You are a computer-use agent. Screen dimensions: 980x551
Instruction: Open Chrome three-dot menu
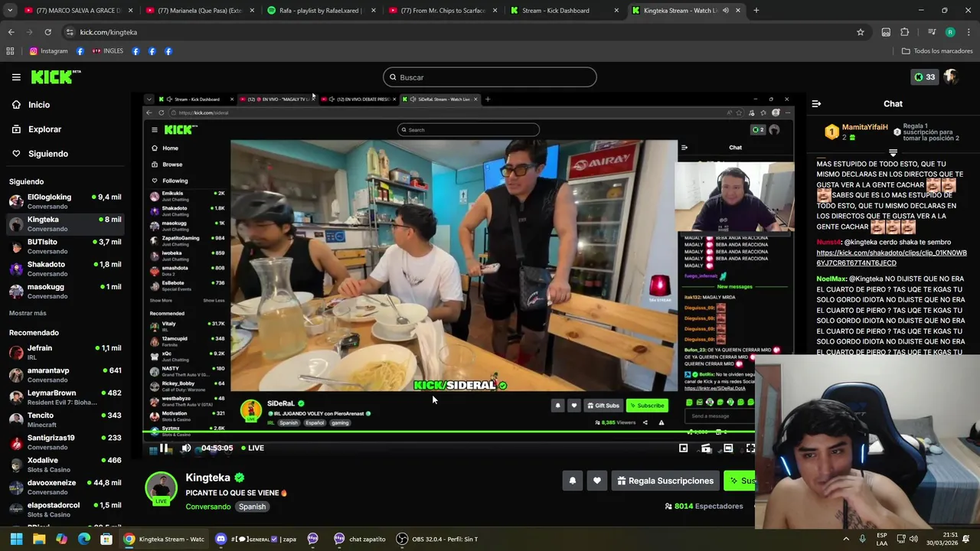coord(969,32)
